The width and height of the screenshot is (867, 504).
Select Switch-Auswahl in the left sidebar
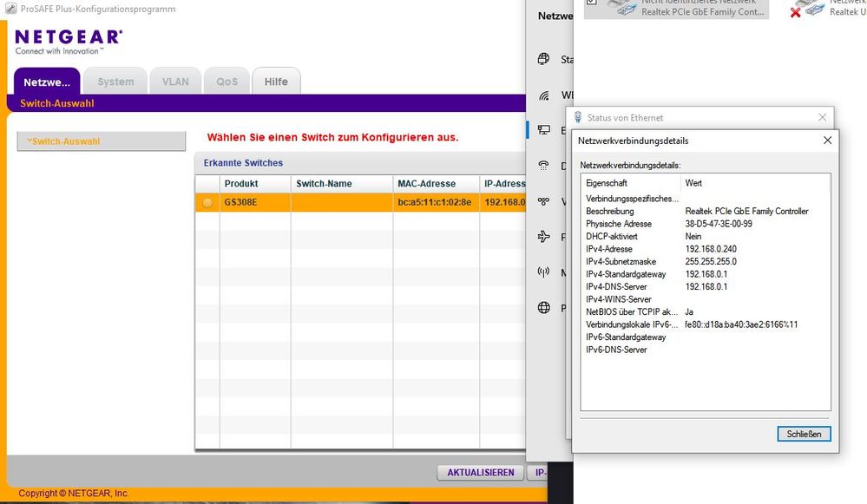(102, 141)
